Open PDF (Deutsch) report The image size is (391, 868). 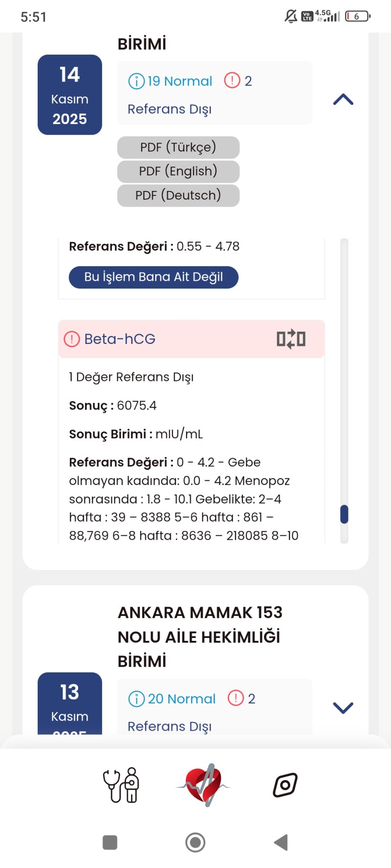[178, 195]
